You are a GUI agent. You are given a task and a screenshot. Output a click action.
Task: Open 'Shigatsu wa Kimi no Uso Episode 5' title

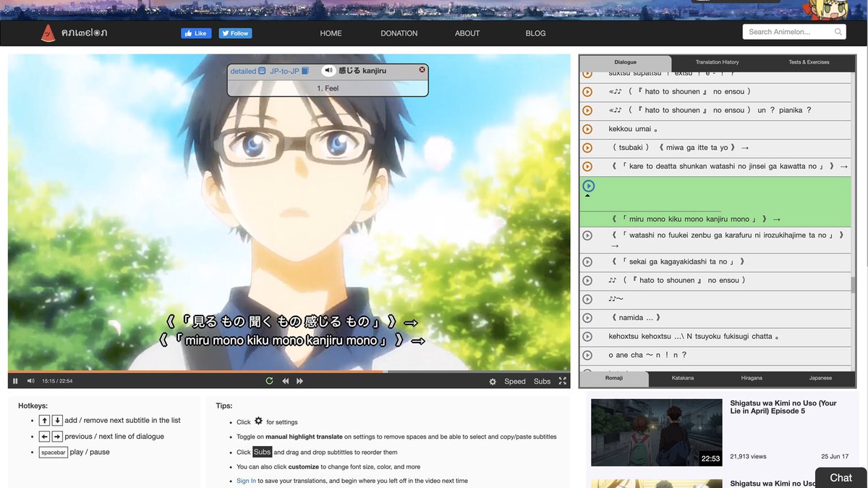point(783,407)
